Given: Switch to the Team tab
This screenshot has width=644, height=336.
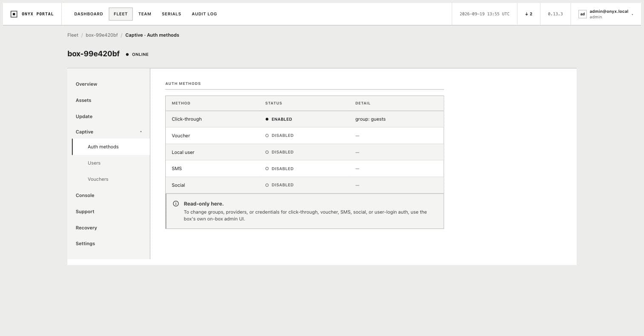Looking at the screenshot, I should (145, 14).
